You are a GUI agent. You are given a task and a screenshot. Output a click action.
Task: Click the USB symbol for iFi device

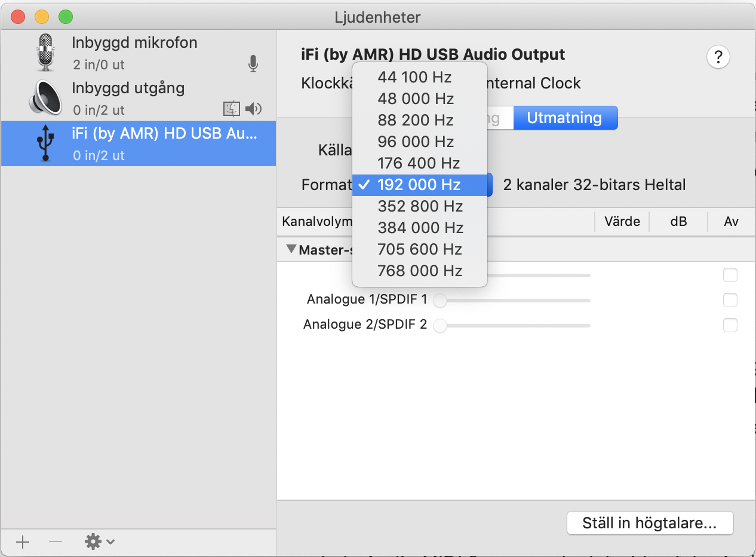(x=45, y=143)
